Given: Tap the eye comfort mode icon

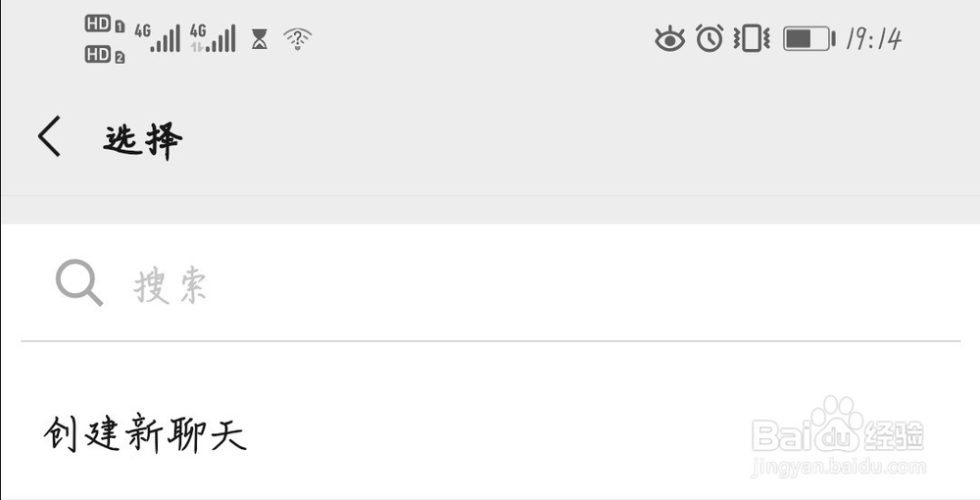Looking at the screenshot, I should [x=670, y=39].
